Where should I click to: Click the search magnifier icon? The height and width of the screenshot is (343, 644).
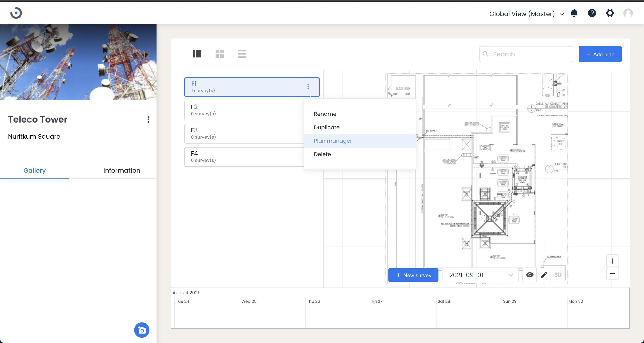coord(485,54)
